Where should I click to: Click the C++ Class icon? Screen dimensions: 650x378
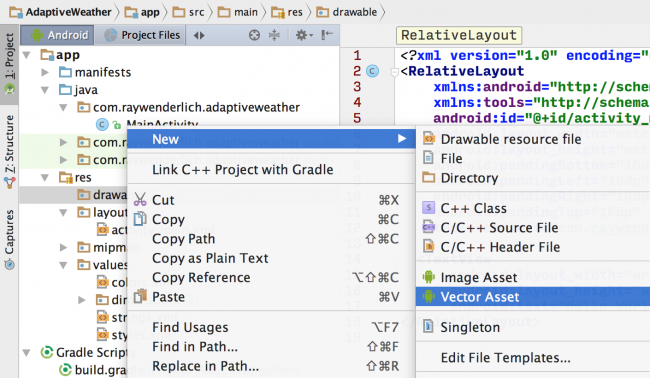point(428,207)
